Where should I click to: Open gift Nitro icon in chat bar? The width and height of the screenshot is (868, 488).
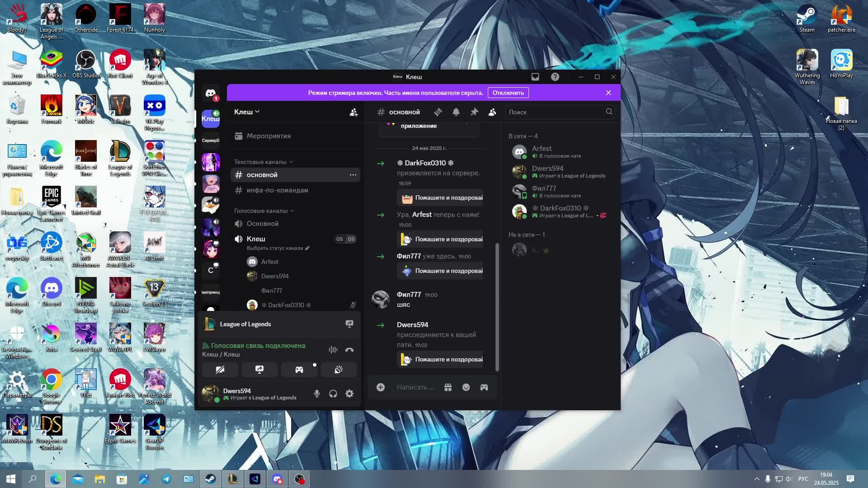(448, 387)
